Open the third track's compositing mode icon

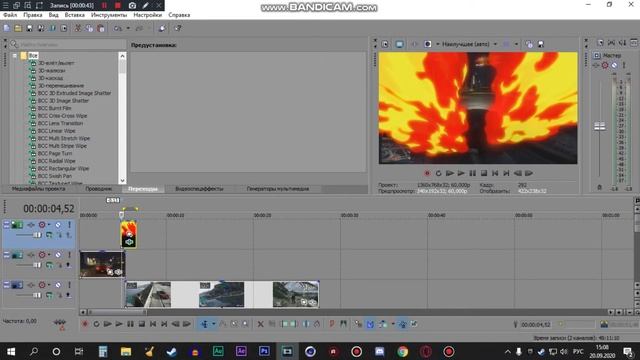click(49, 295)
